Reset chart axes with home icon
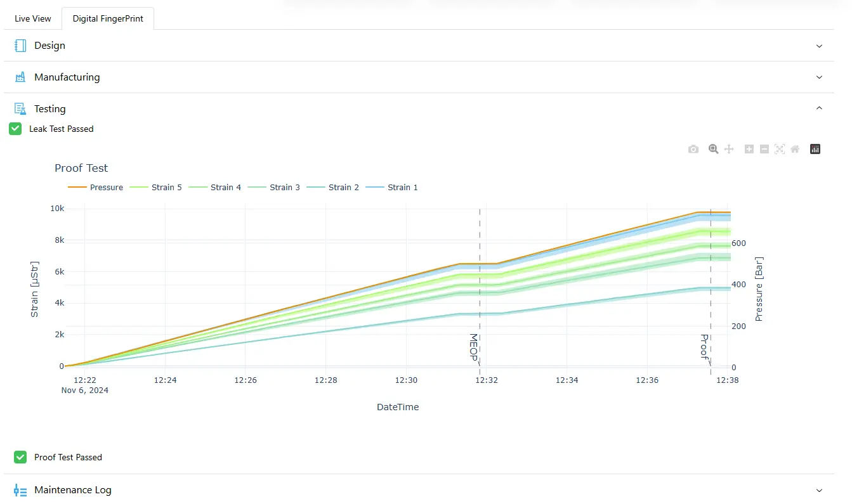The image size is (852, 504). pyautogui.click(x=795, y=149)
